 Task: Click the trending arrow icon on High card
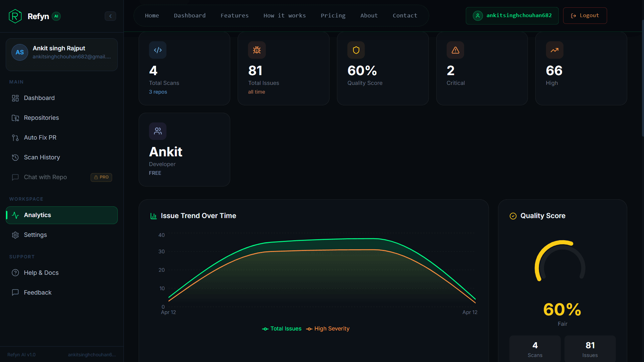tap(554, 50)
